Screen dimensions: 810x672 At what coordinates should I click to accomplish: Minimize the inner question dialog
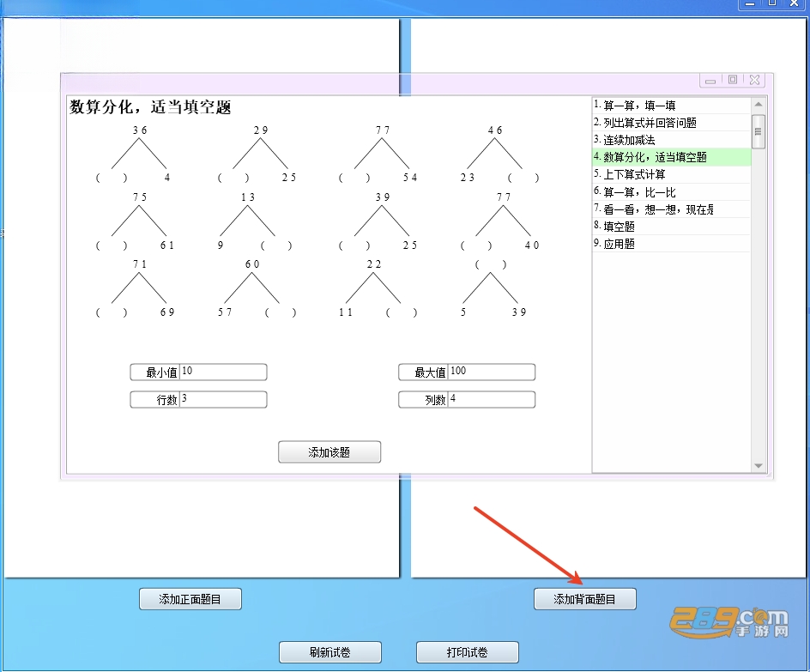(x=710, y=80)
